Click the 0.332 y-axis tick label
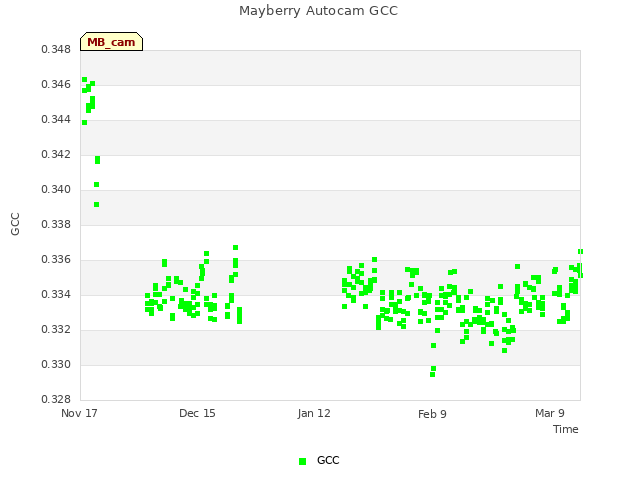 click(x=56, y=329)
